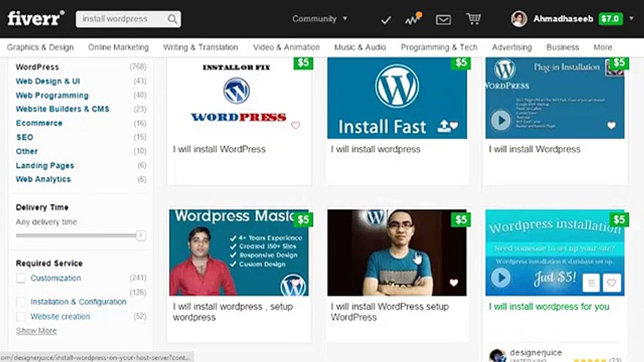644x362 pixels.
Task: Click the Ahmadhaseeb username
Action: pos(563,19)
